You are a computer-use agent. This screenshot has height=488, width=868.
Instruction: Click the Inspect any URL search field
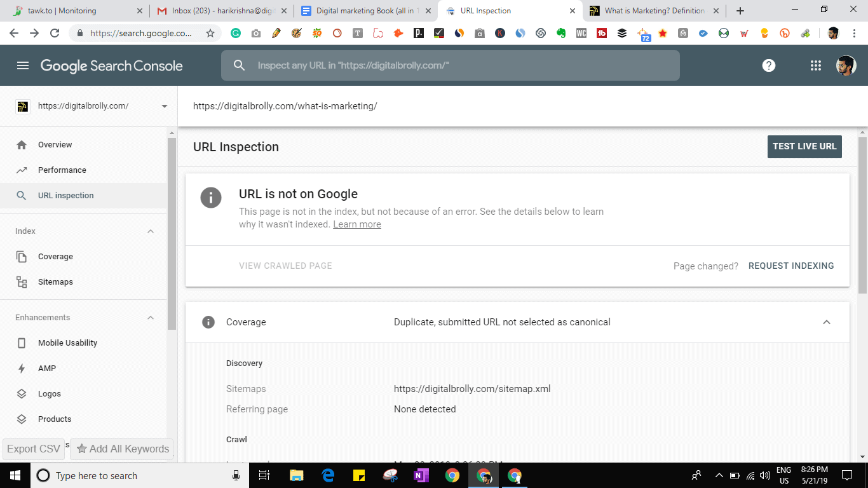point(451,65)
